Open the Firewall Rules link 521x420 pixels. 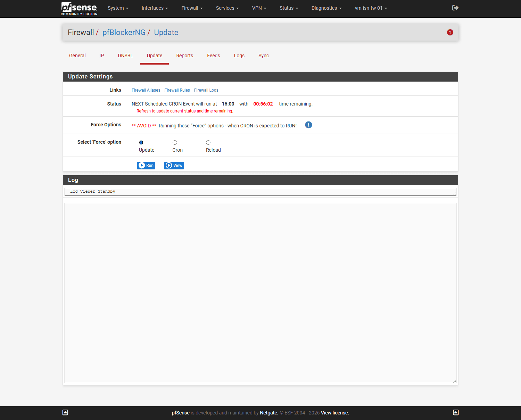click(x=177, y=90)
